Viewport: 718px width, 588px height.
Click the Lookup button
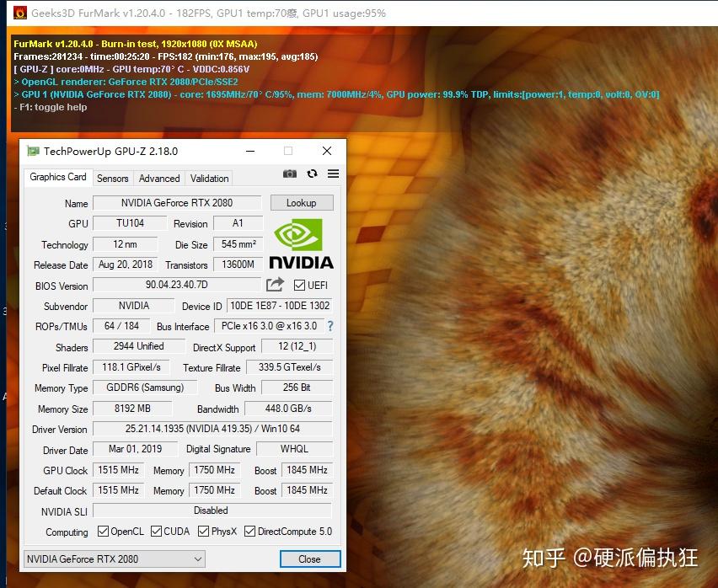[x=302, y=203]
